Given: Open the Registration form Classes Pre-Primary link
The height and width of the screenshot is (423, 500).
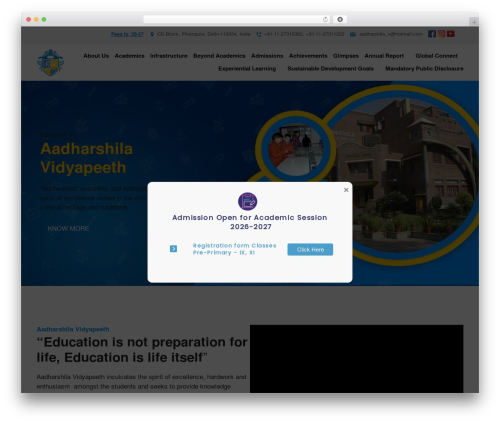Looking at the screenshot, I should click(x=234, y=249).
